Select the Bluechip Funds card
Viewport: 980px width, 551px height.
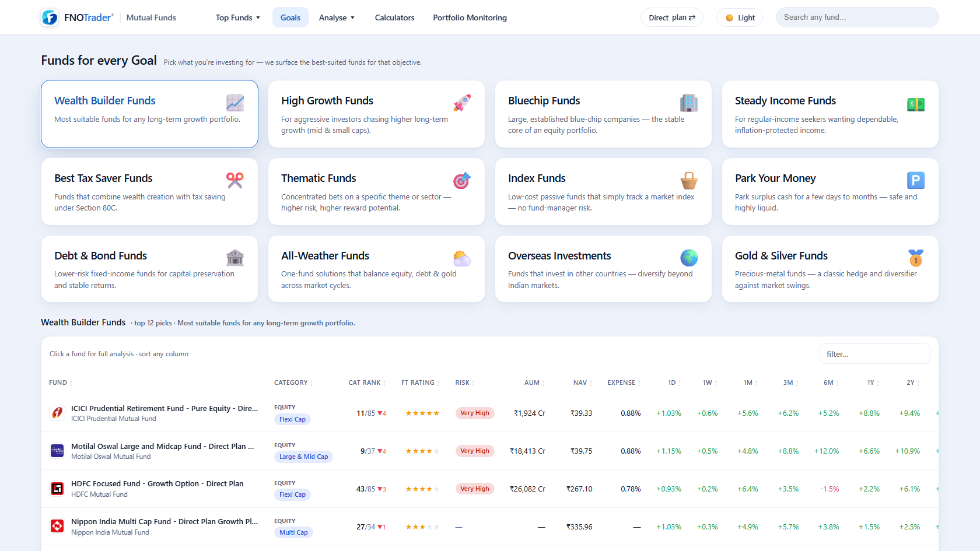603,114
